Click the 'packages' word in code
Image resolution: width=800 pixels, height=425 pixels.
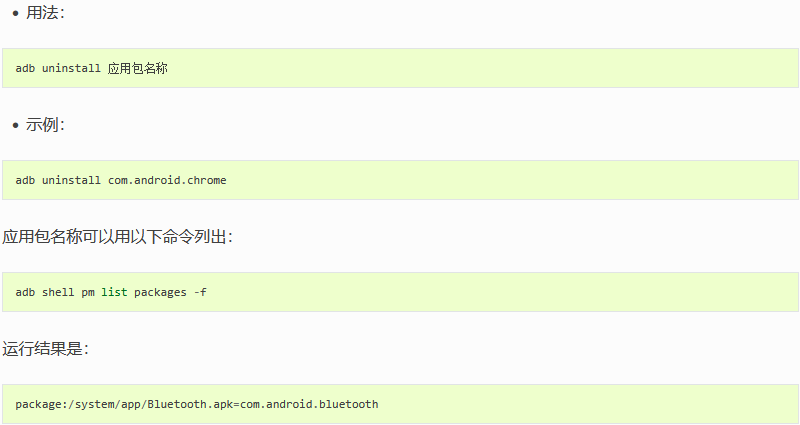click(160, 292)
